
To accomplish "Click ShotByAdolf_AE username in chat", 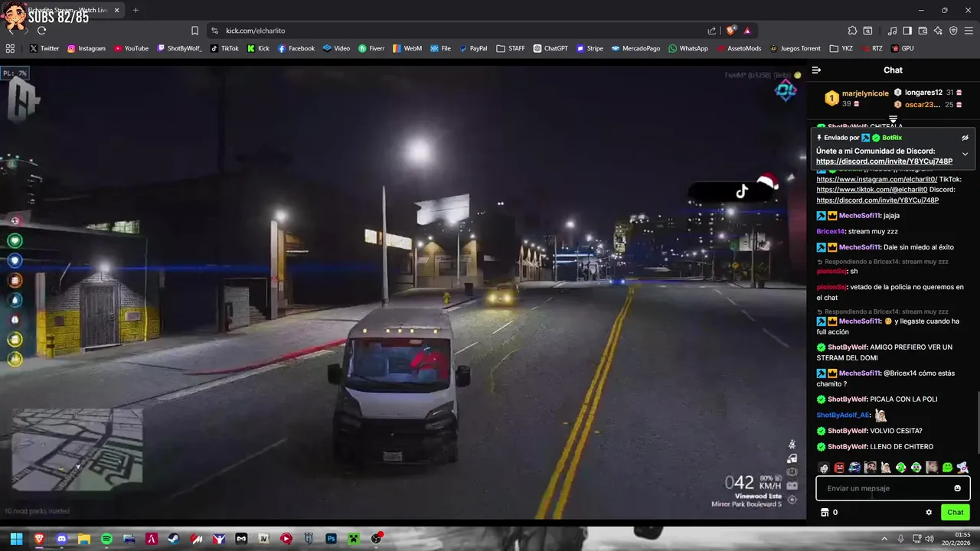I will coord(843,415).
